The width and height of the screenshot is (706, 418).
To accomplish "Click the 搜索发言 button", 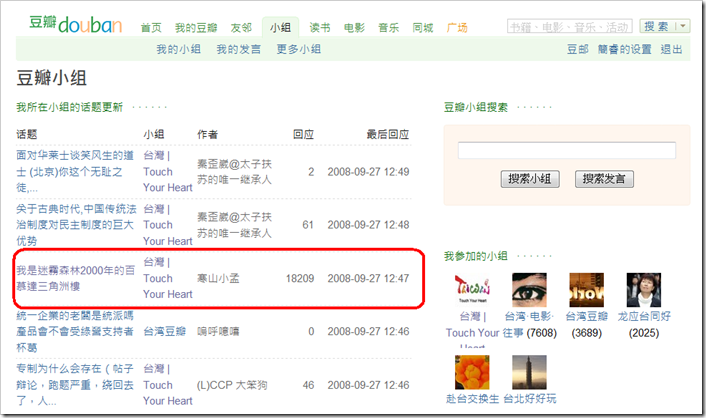I will pyautogui.click(x=604, y=179).
